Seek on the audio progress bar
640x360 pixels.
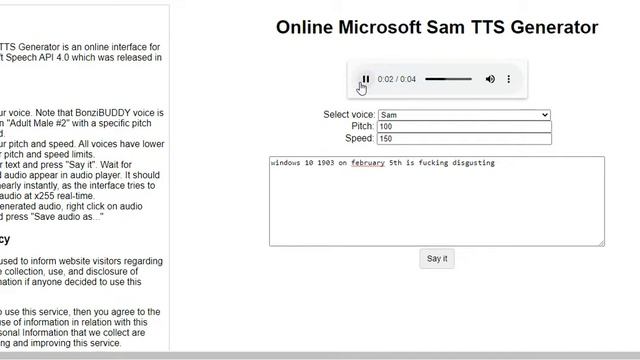(448, 79)
